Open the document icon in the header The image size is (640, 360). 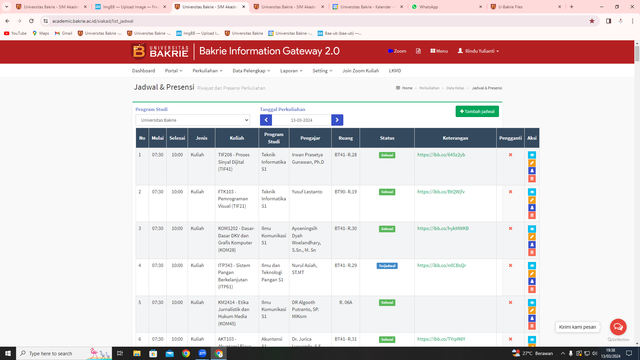click(x=418, y=51)
